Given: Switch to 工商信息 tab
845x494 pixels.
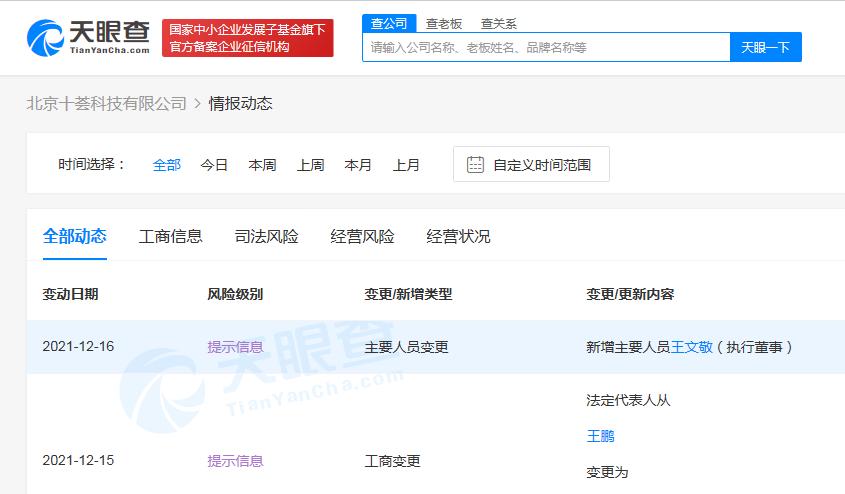Looking at the screenshot, I should pos(170,236).
